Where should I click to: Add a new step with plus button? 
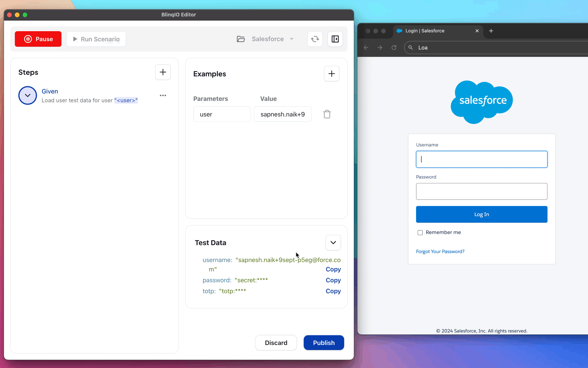click(163, 72)
